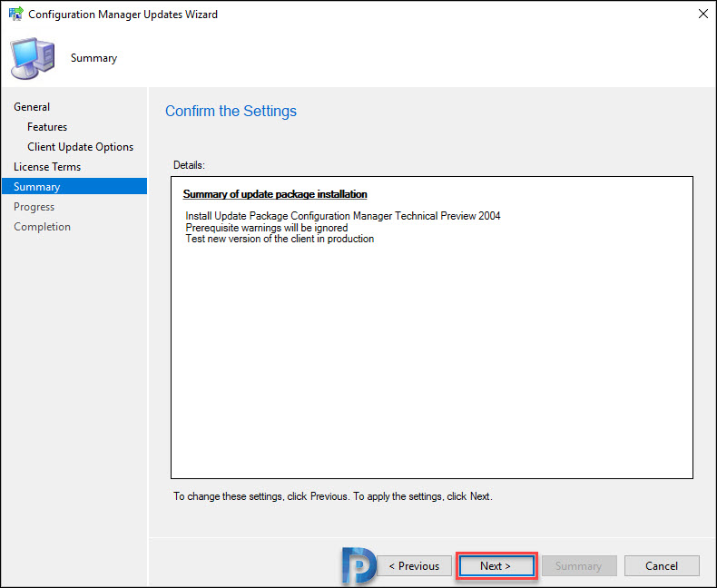Click 'Test new version of the client' line

280,239
